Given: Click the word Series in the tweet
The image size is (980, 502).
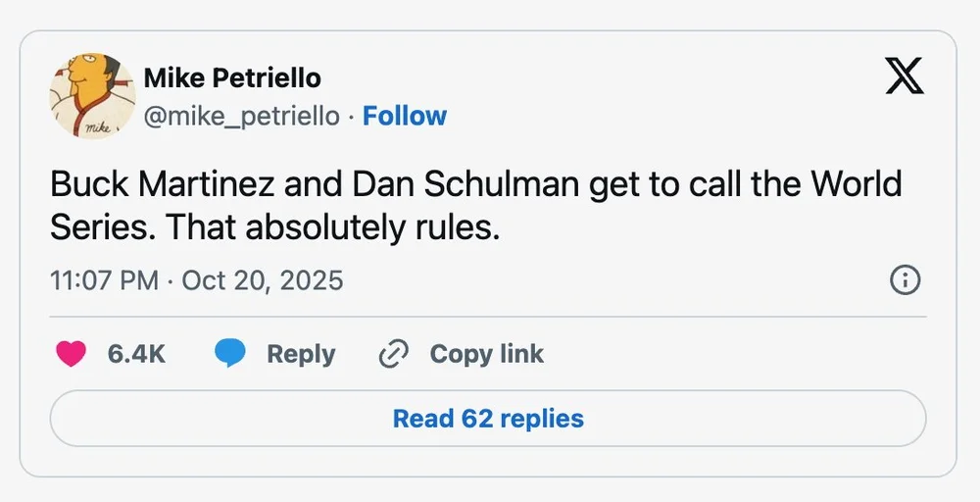Looking at the screenshot, I should [104, 227].
